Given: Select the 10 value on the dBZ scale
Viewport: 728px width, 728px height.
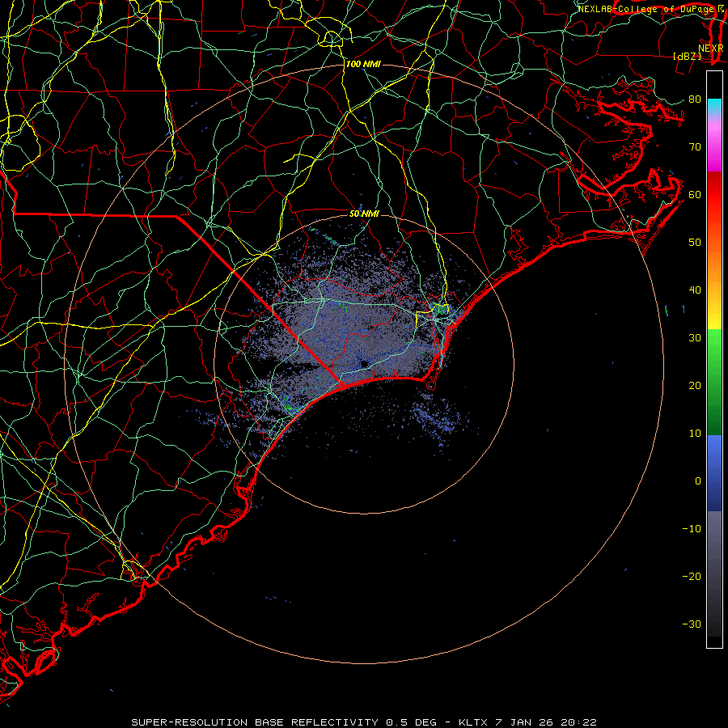Looking at the screenshot, I should [695, 434].
